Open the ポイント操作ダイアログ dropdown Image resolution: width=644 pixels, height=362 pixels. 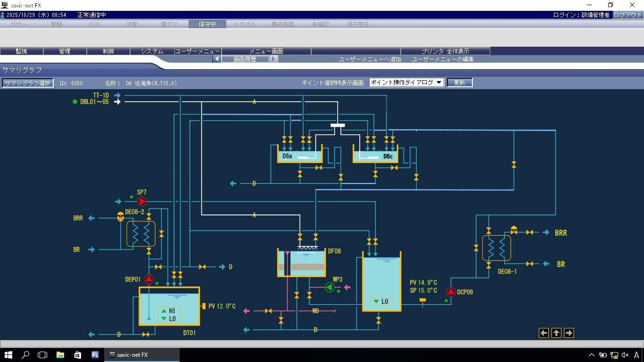point(406,82)
